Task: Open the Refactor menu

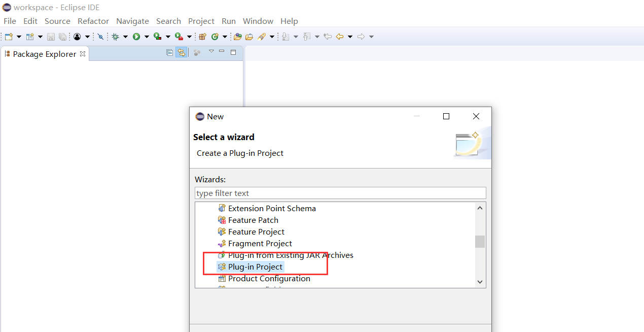Action: click(93, 21)
